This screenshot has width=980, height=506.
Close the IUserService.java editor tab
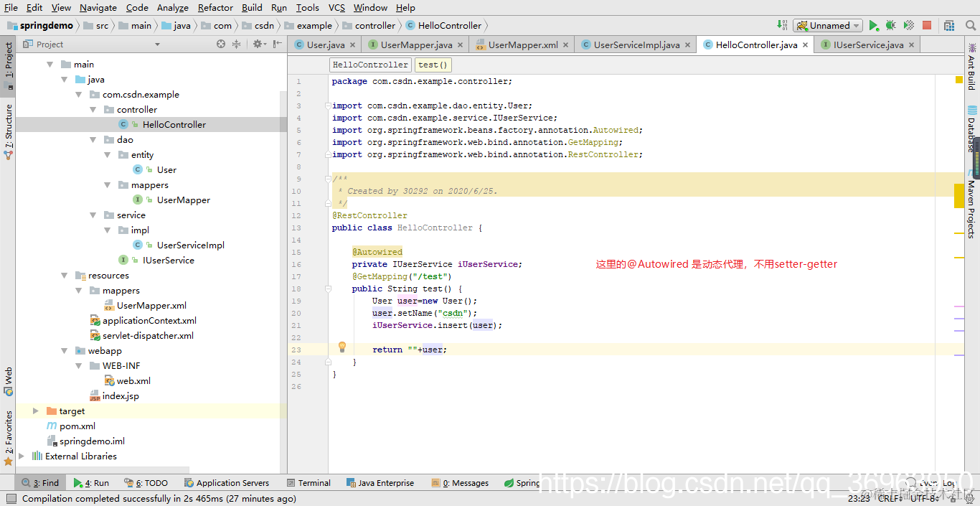[x=913, y=44]
